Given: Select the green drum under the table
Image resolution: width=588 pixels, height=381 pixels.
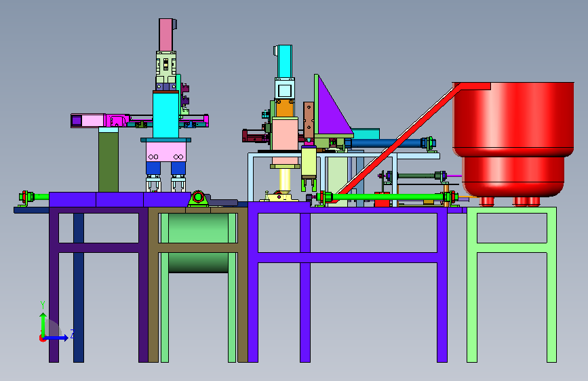Looking at the screenshot, I should (198, 243).
